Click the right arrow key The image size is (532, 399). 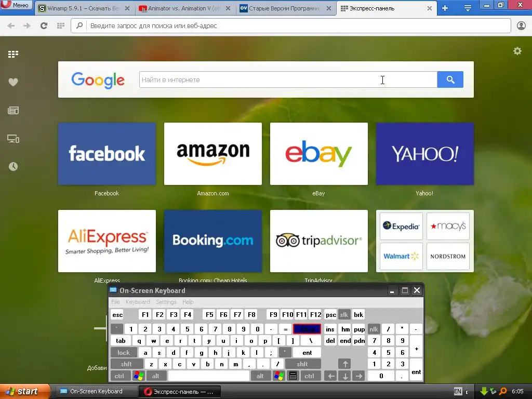coord(359,376)
